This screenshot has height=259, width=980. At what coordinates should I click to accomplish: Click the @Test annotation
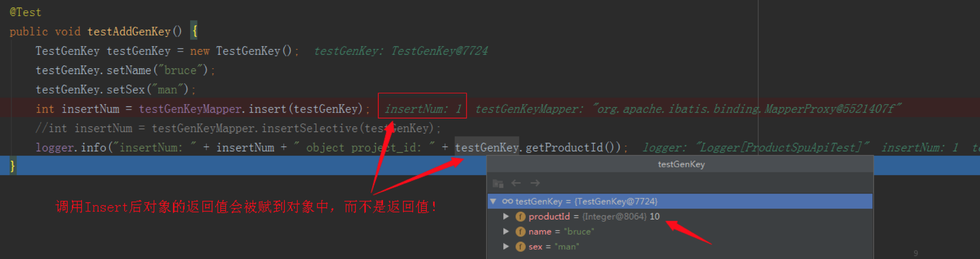(x=25, y=12)
